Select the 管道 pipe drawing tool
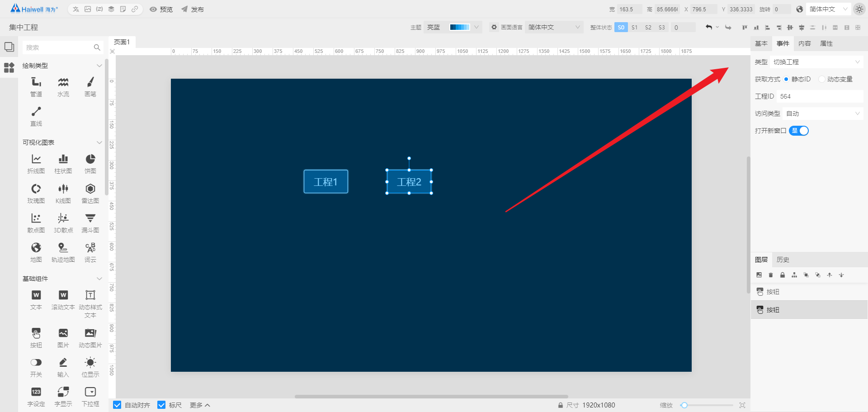Image resolution: width=868 pixels, height=412 pixels. click(x=36, y=87)
